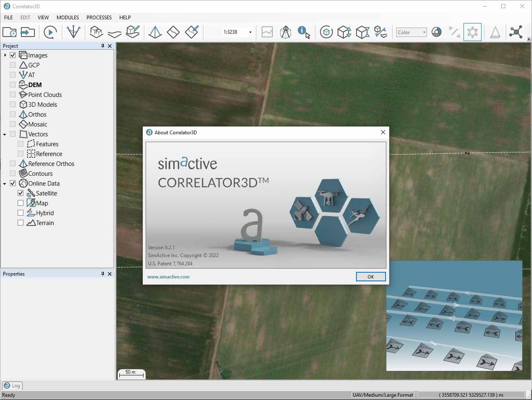
Task: Enable the Satellite online data layer
Action: pyautogui.click(x=21, y=193)
